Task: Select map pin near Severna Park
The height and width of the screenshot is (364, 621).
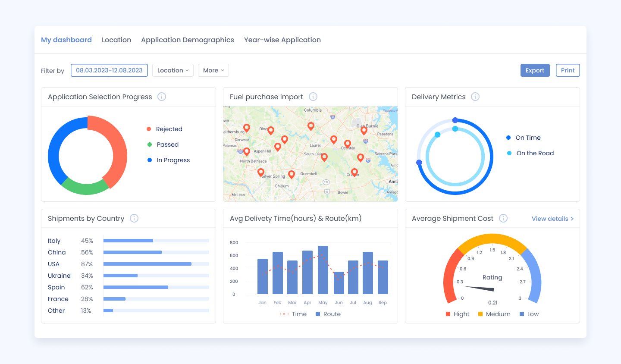Action: coord(361,157)
